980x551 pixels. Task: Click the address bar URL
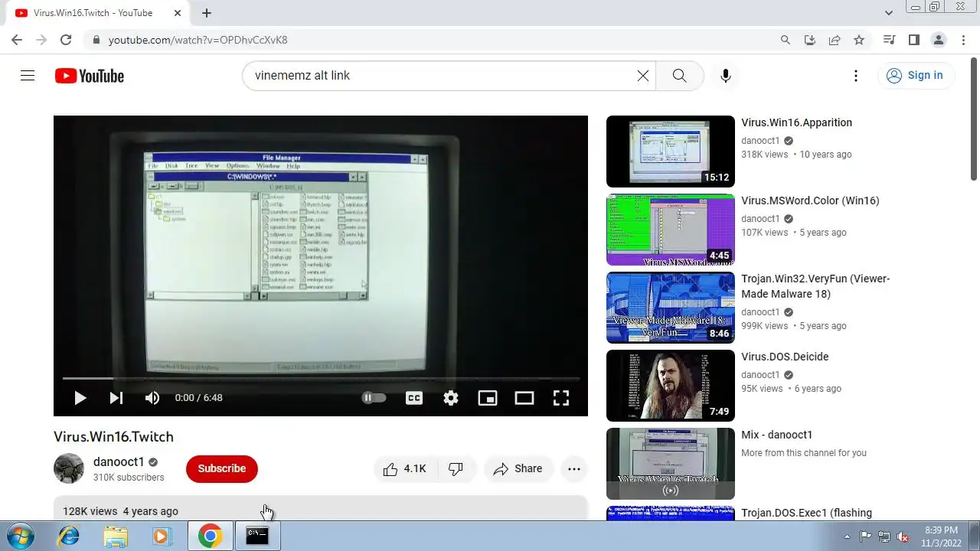pyautogui.click(x=198, y=40)
